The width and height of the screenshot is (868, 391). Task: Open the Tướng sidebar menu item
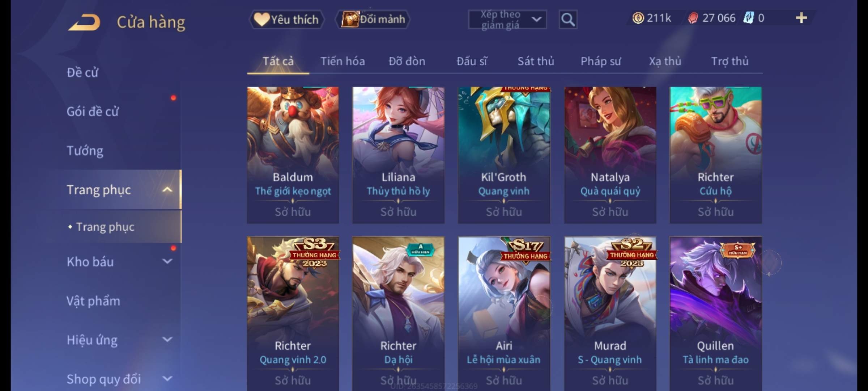pos(85,151)
